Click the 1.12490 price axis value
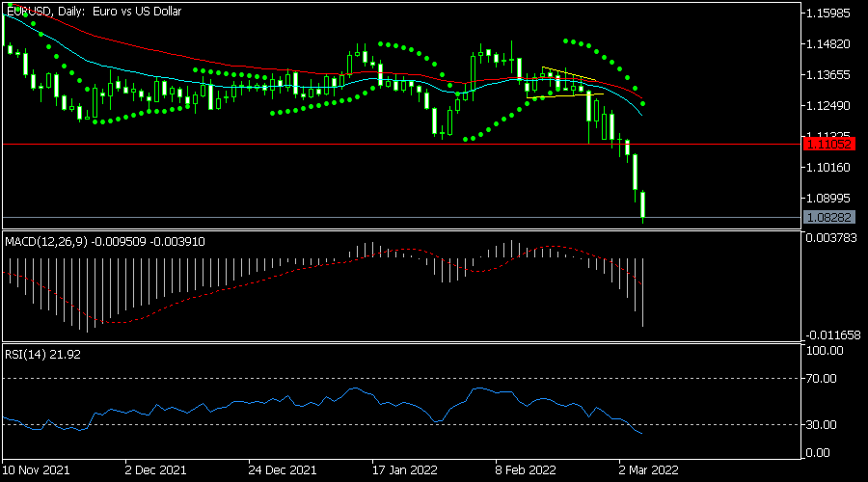Screen dimensions: 868x482 tap(827, 105)
